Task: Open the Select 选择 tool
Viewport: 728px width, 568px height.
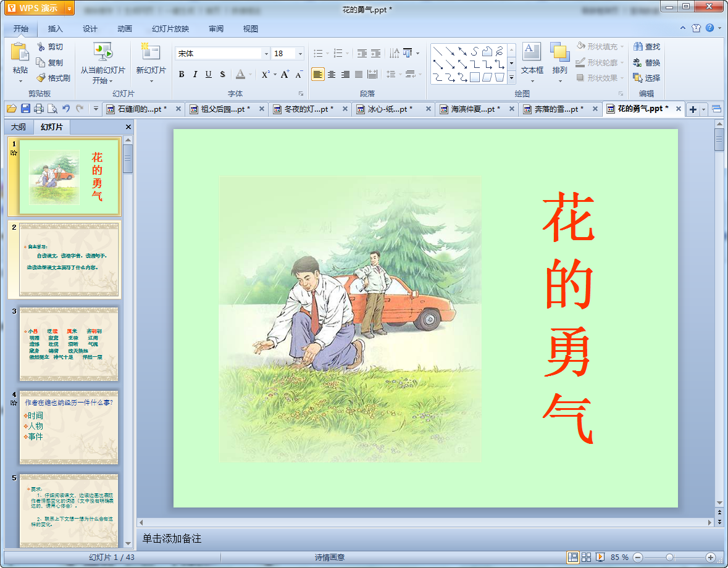Action: pyautogui.click(x=646, y=78)
